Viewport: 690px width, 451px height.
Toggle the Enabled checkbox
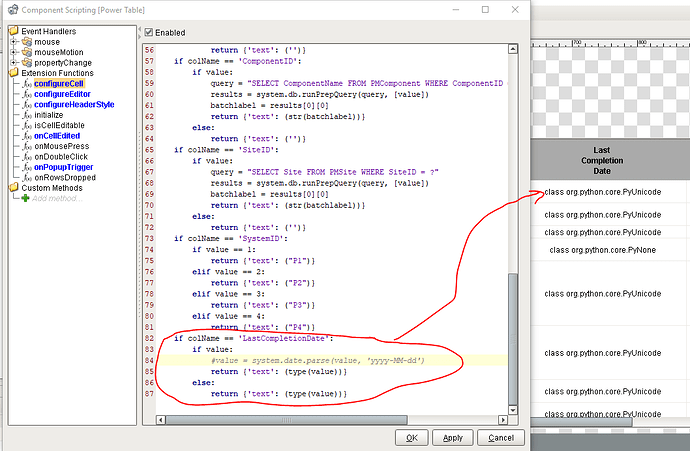point(149,32)
